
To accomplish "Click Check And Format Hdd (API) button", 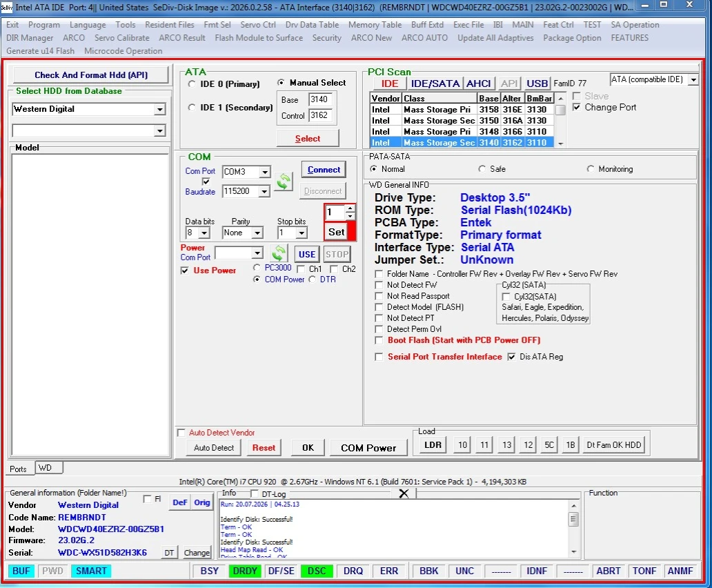I will 91,75.
